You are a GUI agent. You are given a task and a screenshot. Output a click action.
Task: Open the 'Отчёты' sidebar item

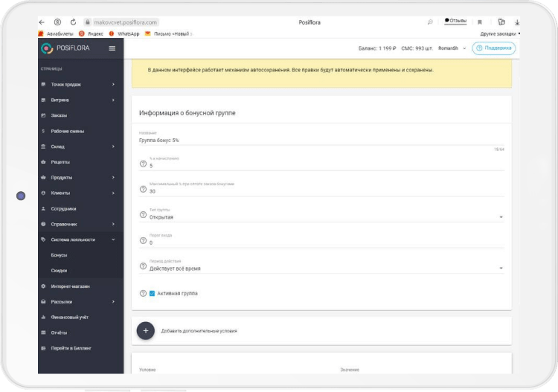click(59, 332)
